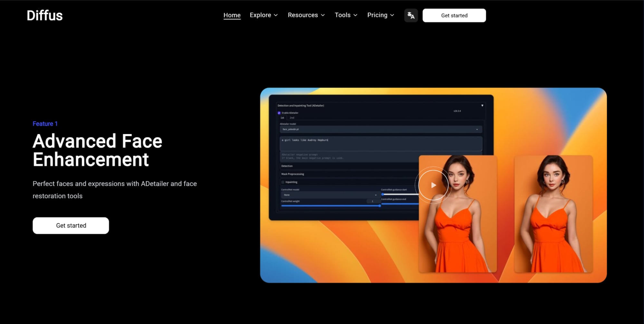This screenshot has height=324, width=644.
Task: Click Get started in the navigation bar
Action: [x=454, y=15]
